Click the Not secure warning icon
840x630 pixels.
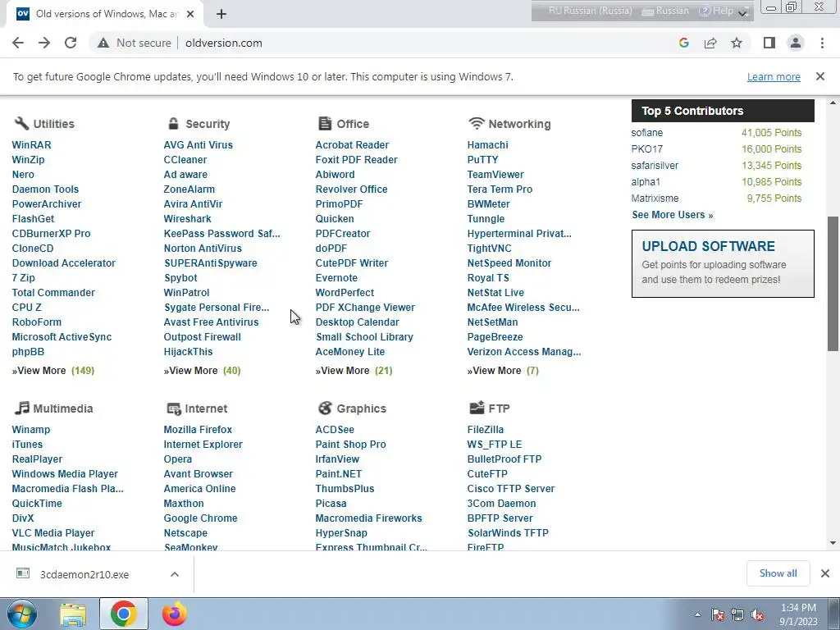(103, 43)
